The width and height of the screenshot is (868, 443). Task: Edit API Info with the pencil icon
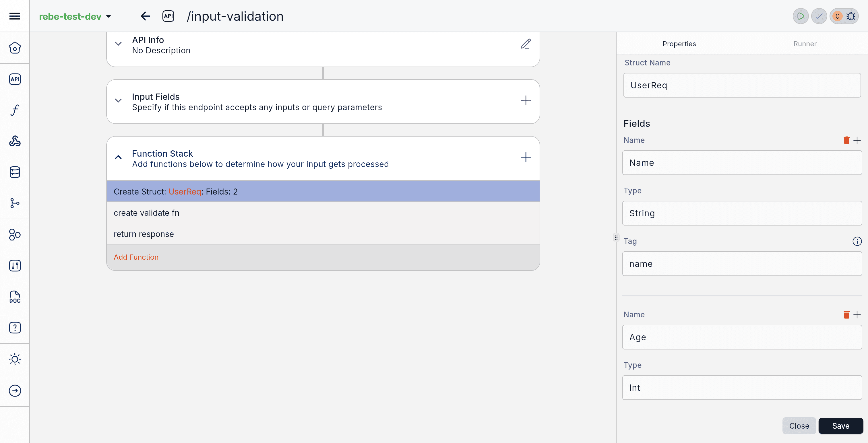[x=526, y=44]
